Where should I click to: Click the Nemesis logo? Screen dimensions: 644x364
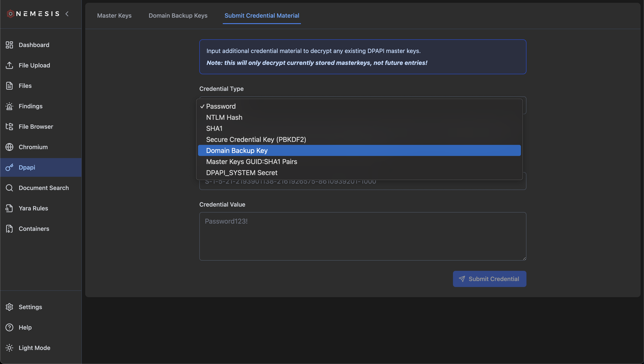coord(33,13)
